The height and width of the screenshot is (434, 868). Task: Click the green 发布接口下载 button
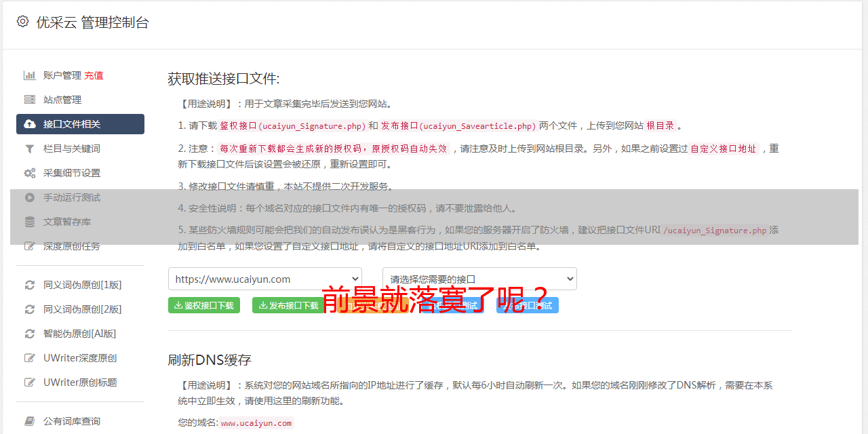pos(288,305)
